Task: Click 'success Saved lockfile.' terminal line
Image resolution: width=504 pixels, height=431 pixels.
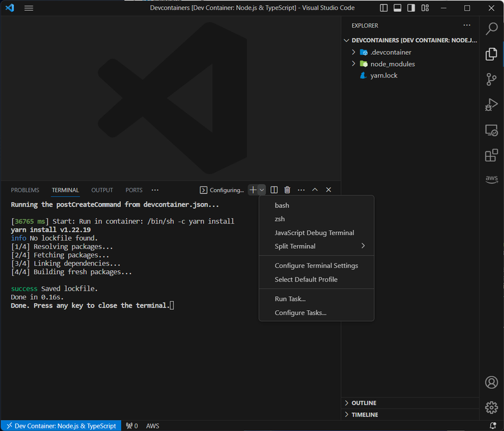Action: point(54,289)
